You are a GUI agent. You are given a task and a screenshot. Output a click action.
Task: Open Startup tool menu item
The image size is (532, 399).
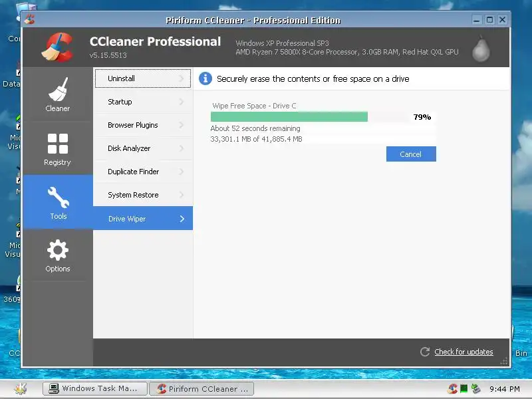143,102
